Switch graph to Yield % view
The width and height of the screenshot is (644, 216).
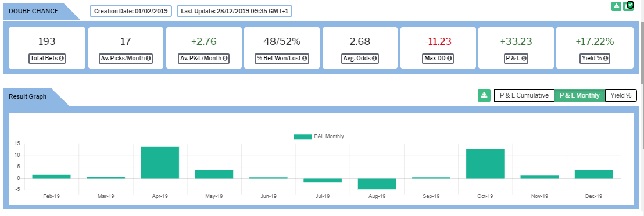pos(621,95)
